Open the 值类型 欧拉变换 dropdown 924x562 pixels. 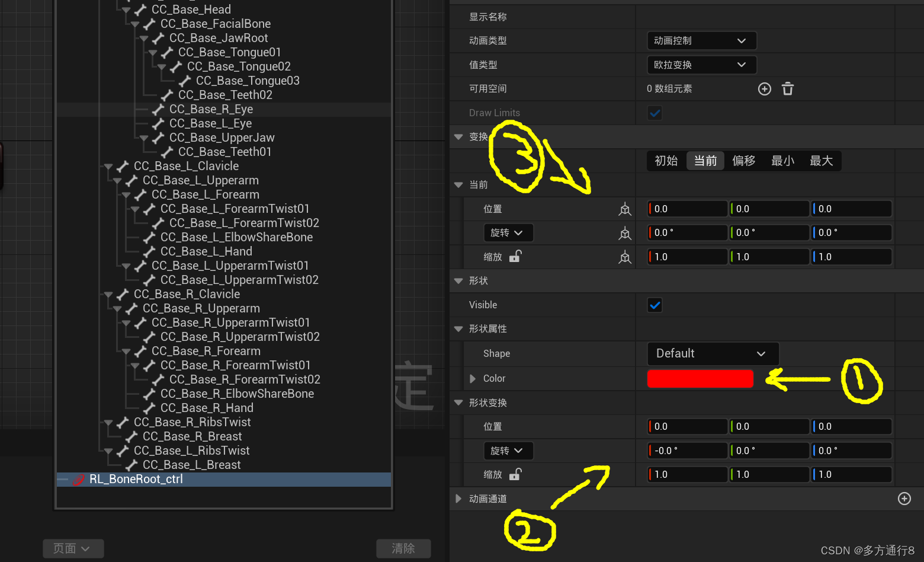701,65
